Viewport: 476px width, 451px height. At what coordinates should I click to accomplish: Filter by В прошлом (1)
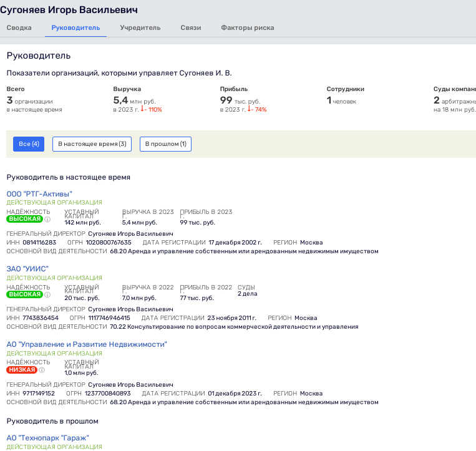[x=165, y=144]
